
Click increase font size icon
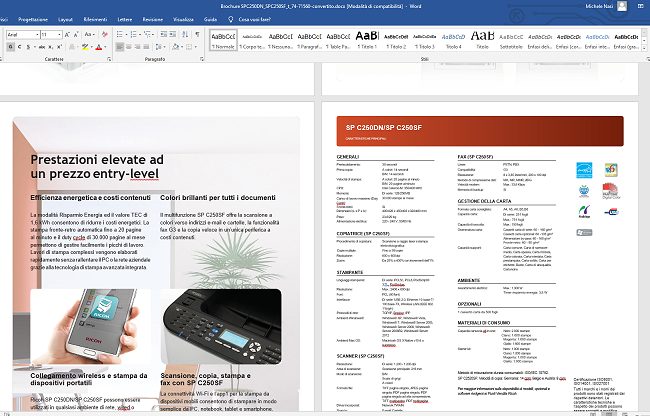(67, 34)
